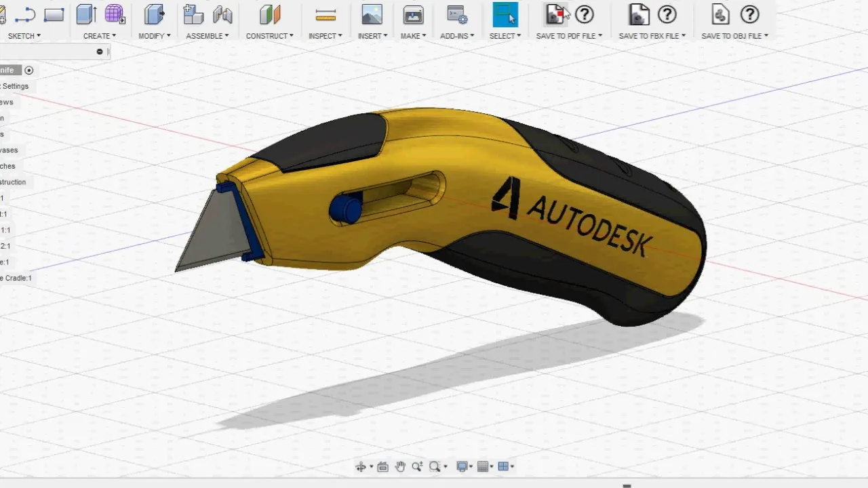The width and height of the screenshot is (868, 488).
Task: Open the Select dropdown menu
Action: pyautogui.click(x=505, y=36)
